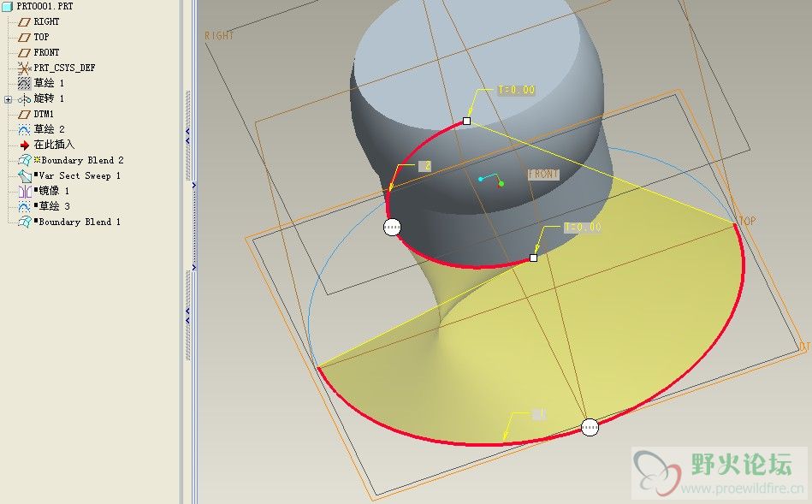Viewport: 812px width, 504px height.
Task: Expand the 旋转 1 tree node
Action: 8,99
